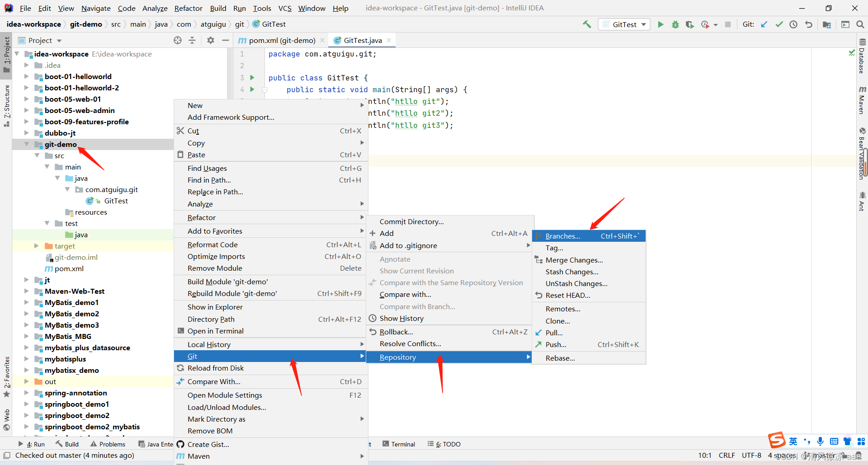Collapse the git-demo module node
The image size is (868, 465).
pos(26,144)
